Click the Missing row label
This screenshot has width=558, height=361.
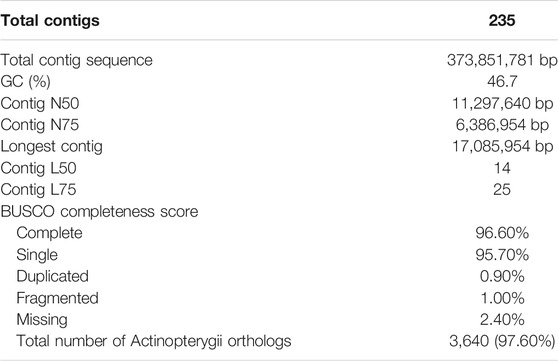[x=42, y=320]
